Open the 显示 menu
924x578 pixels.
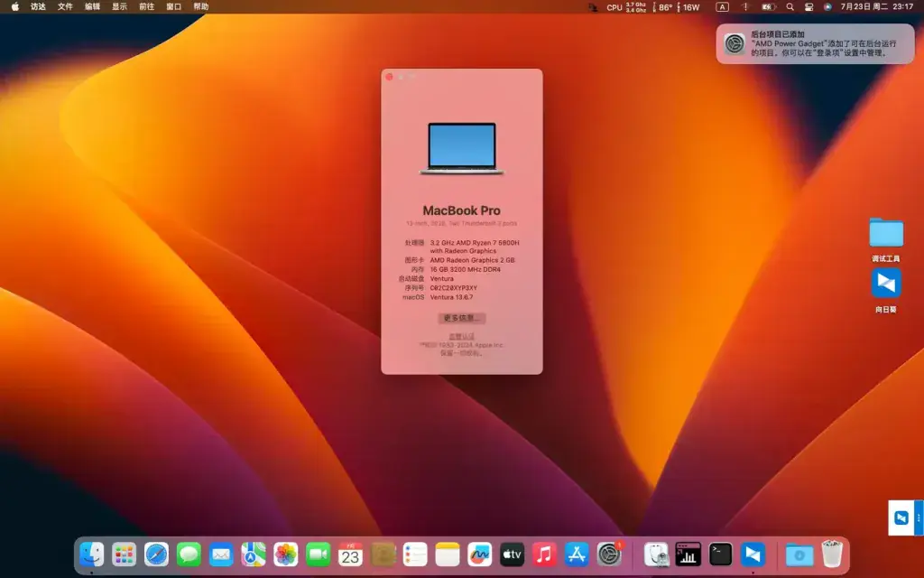point(120,6)
